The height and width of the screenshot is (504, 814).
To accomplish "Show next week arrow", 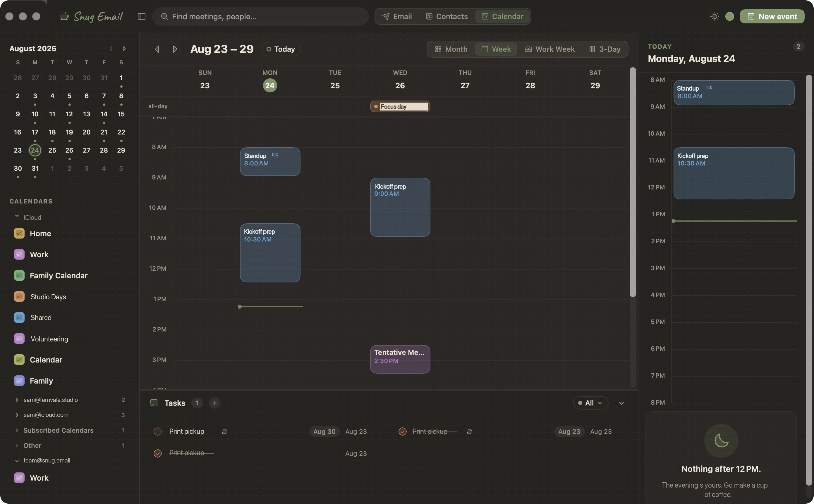I will pyautogui.click(x=175, y=49).
